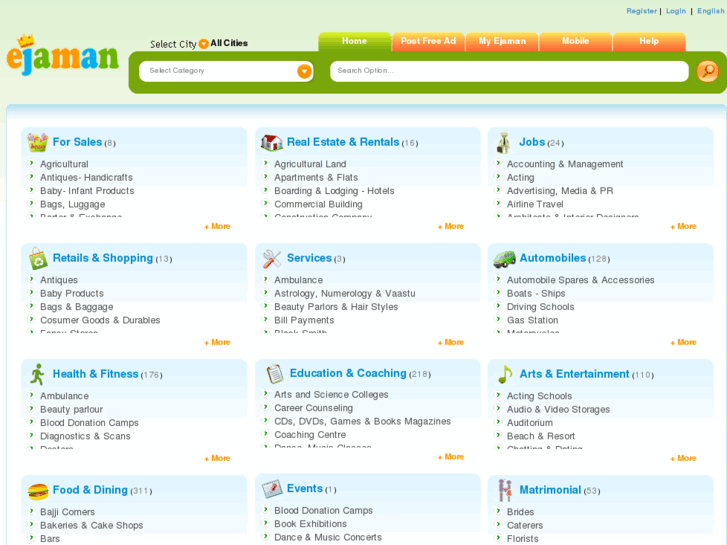Screen dimensions: 727x545
Task: Open the Select City orange dropdown arrow
Action: (x=204, y=44)
